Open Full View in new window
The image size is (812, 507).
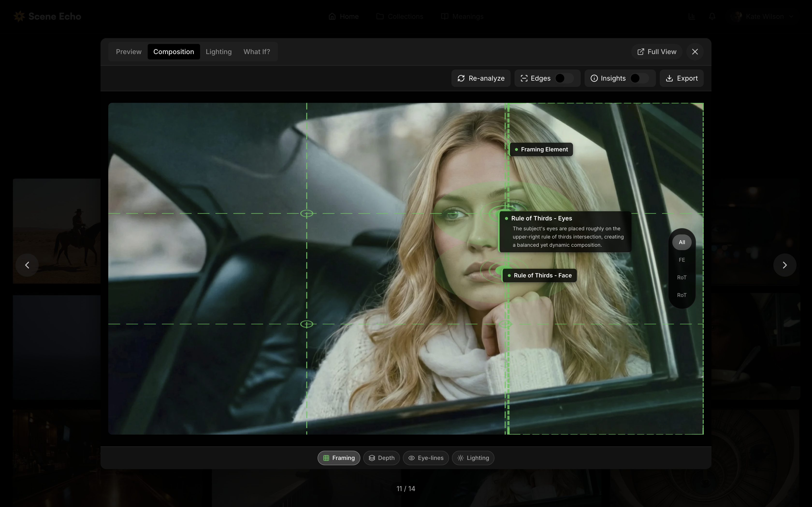[657, 52]
